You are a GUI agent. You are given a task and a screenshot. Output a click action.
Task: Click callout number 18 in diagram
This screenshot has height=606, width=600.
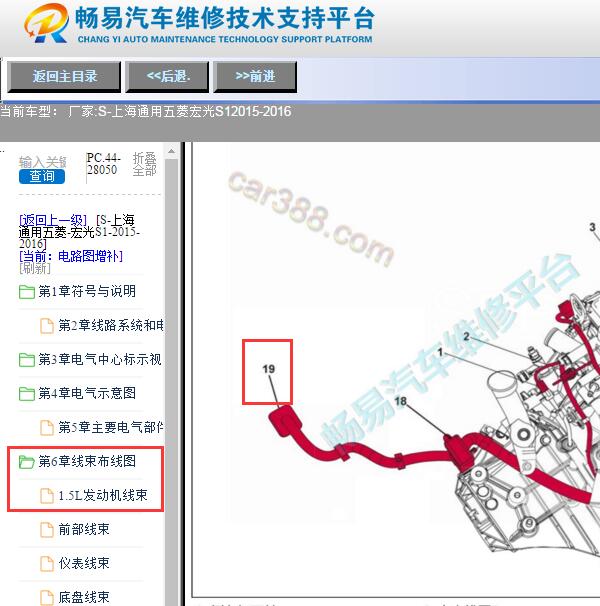click(x=401, y=402)
